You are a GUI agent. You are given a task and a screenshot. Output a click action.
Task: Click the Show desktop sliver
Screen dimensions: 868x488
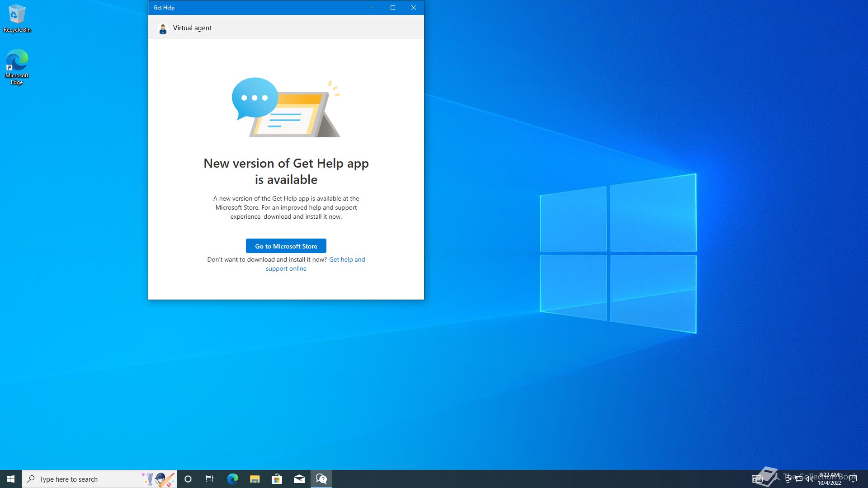866,479
